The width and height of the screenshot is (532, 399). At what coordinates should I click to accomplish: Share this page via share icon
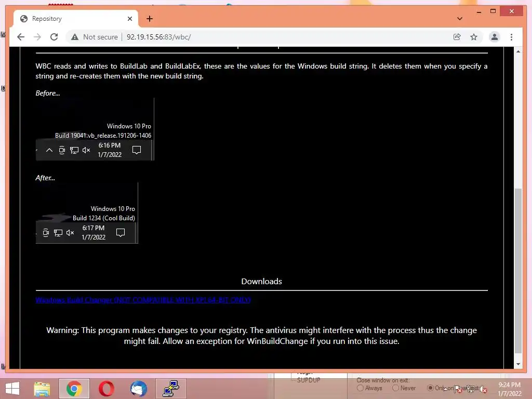tap(457, 37)
